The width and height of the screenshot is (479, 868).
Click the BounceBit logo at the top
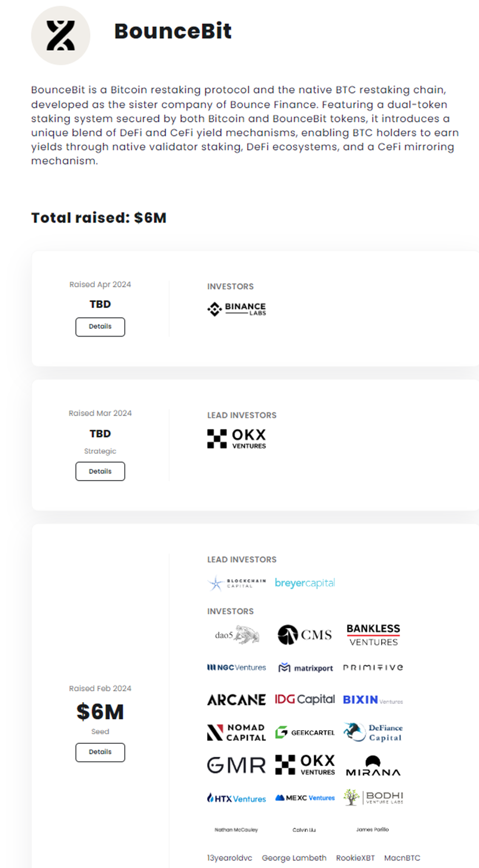(x=60, y=35)
